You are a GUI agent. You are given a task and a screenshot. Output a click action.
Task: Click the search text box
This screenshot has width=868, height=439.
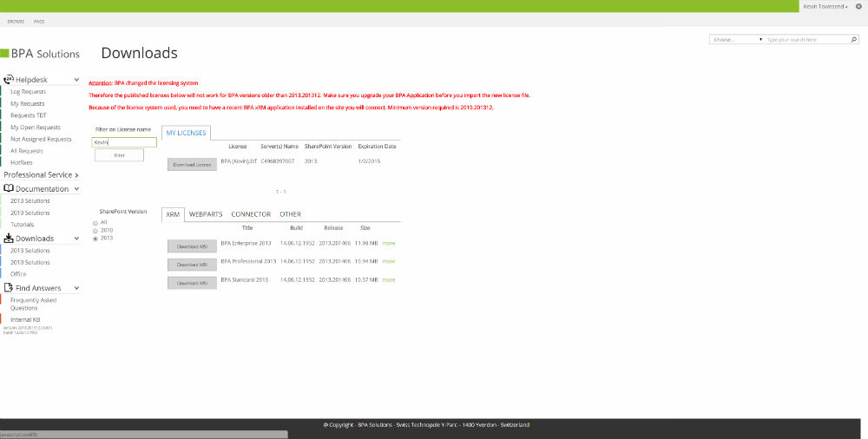coord(807,40)
